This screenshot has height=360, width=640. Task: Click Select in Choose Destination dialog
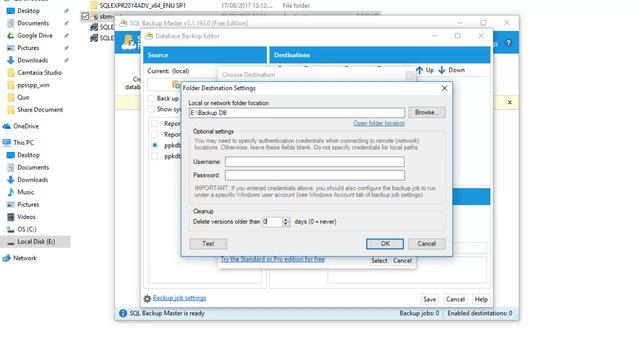point(379,260)
